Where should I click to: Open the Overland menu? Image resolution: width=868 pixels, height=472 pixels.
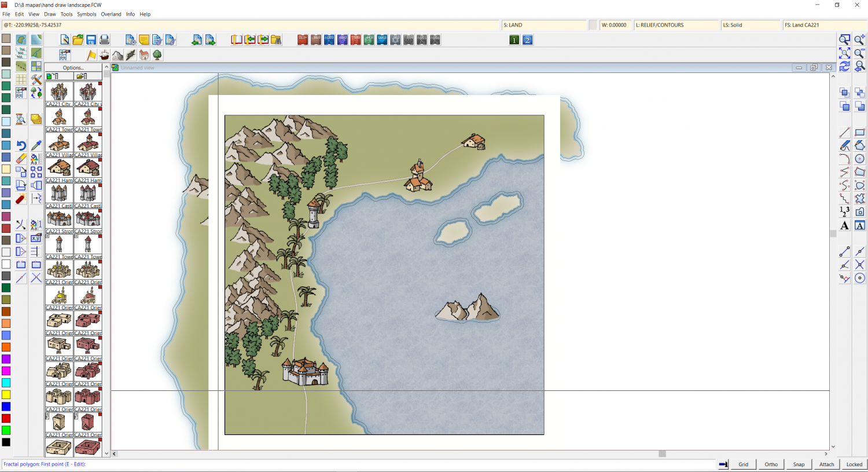111,14
